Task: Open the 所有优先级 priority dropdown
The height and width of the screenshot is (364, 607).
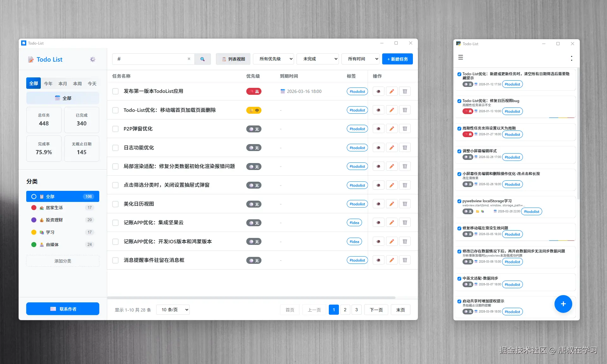Action: pyautogui.click(x=273, y=59)
